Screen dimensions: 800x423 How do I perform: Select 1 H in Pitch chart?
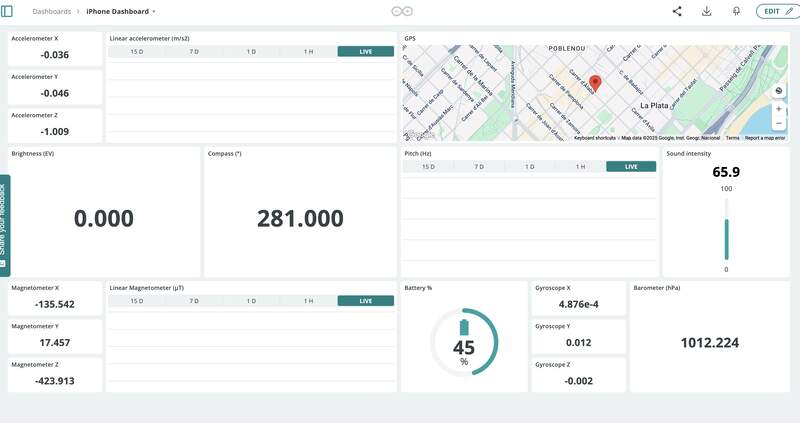pyautogui.click(x=581, y=166)
